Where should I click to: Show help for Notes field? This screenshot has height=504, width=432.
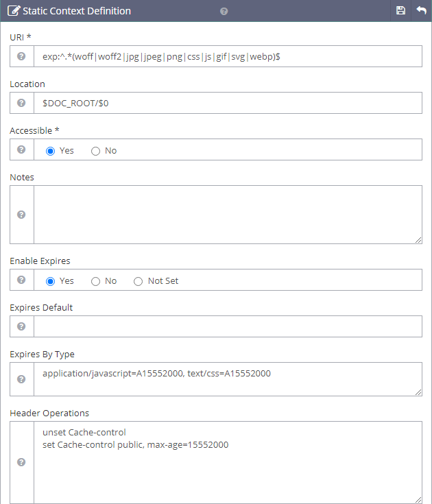tap(21, 214)
